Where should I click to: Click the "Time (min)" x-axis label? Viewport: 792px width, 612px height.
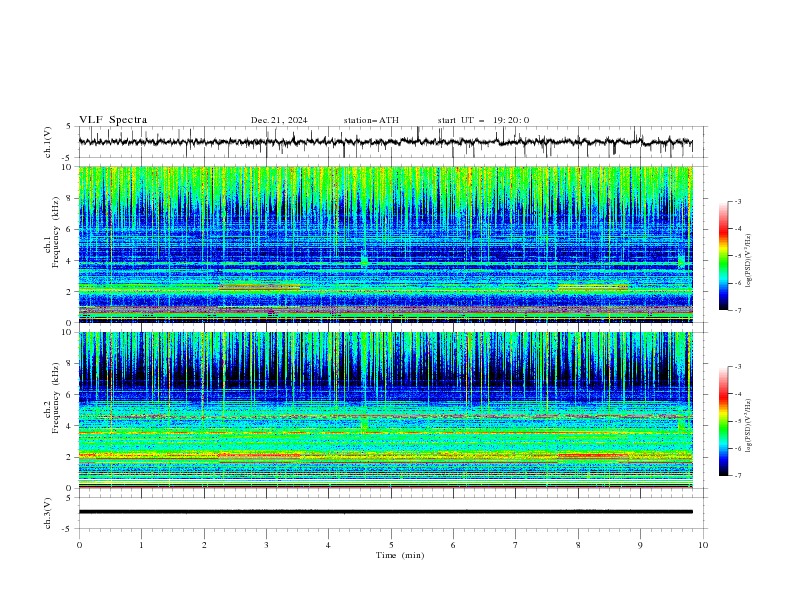point(400,555)
